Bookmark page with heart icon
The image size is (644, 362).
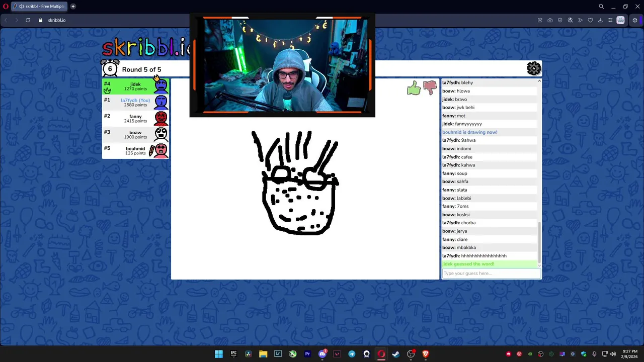coord(590,20)
